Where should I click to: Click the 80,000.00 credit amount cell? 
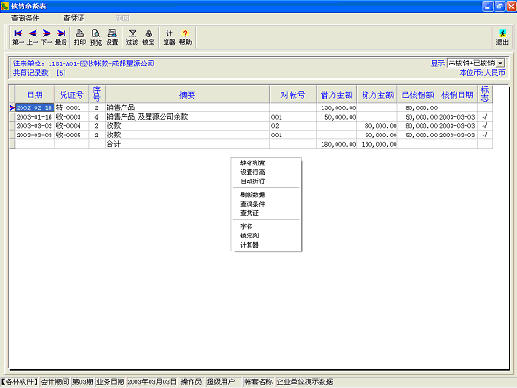coord(378,126)
